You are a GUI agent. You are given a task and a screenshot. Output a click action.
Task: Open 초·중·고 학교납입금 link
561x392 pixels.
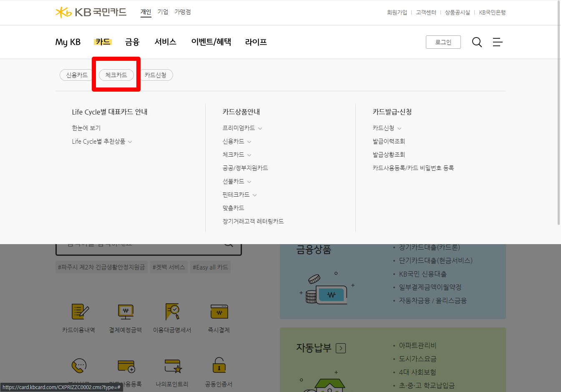[427, 386]
